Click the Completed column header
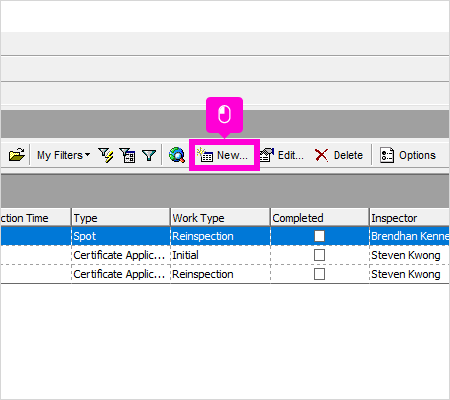This screenshot has height=400, width=450. 319,218
